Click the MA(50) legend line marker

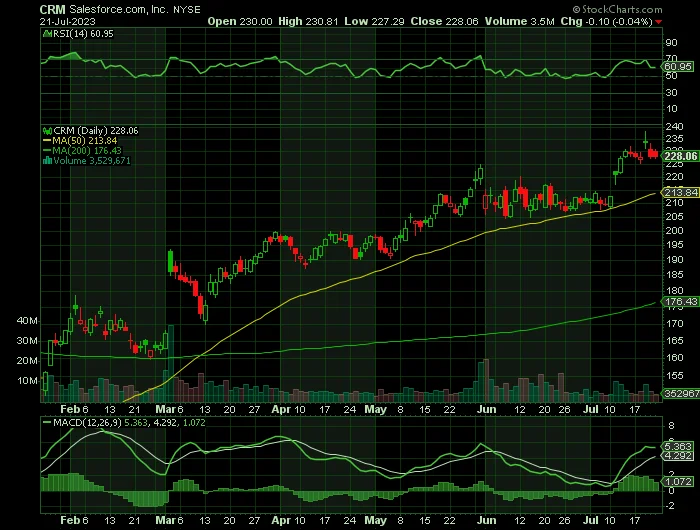tap(45, 139)
